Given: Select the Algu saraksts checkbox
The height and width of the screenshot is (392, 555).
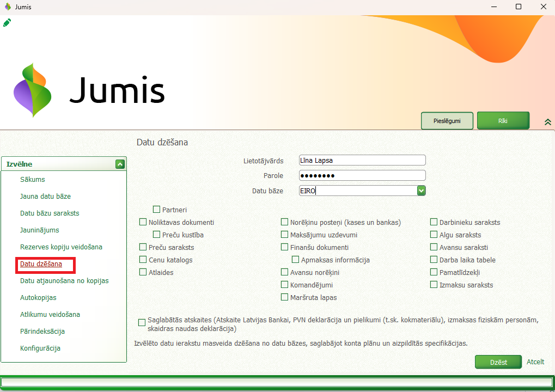Looking at the screenshot, I should 434,235.
